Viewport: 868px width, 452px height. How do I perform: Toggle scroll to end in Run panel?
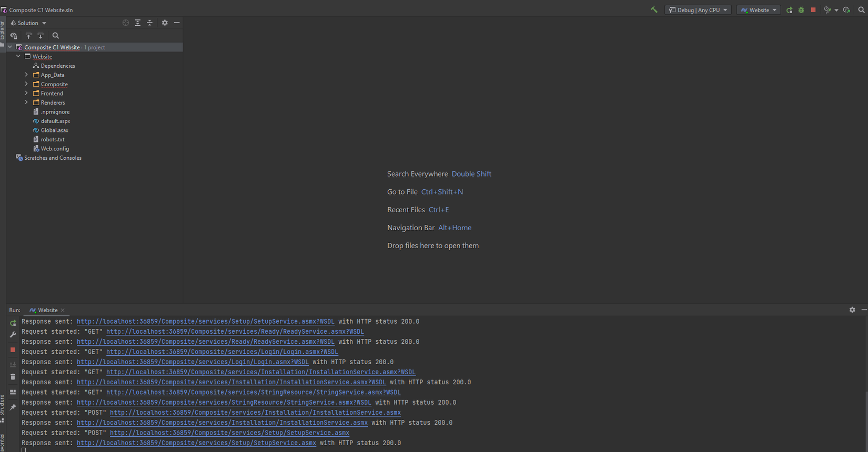pyautogui.click(x=13, y=364)
